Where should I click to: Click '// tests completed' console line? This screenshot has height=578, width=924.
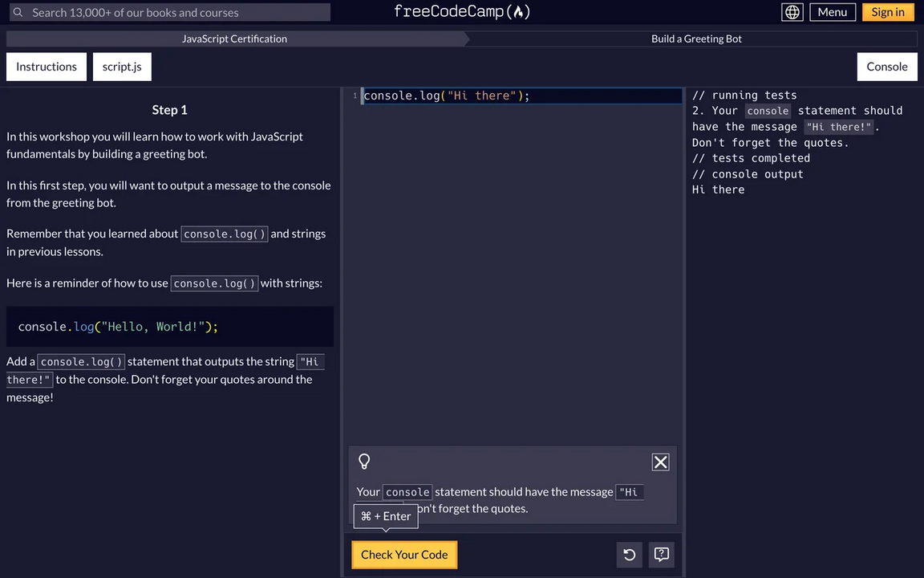coord(751,158)
